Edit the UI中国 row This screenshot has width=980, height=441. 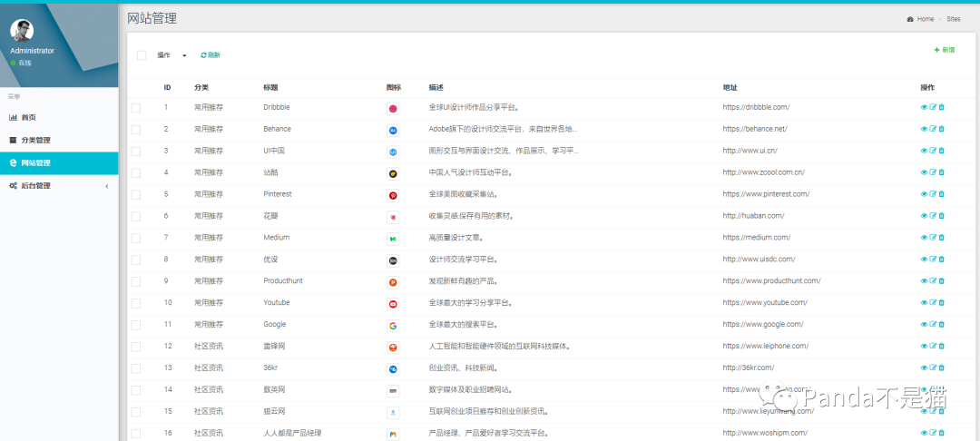pyautogui.click(x=933, y=151)
